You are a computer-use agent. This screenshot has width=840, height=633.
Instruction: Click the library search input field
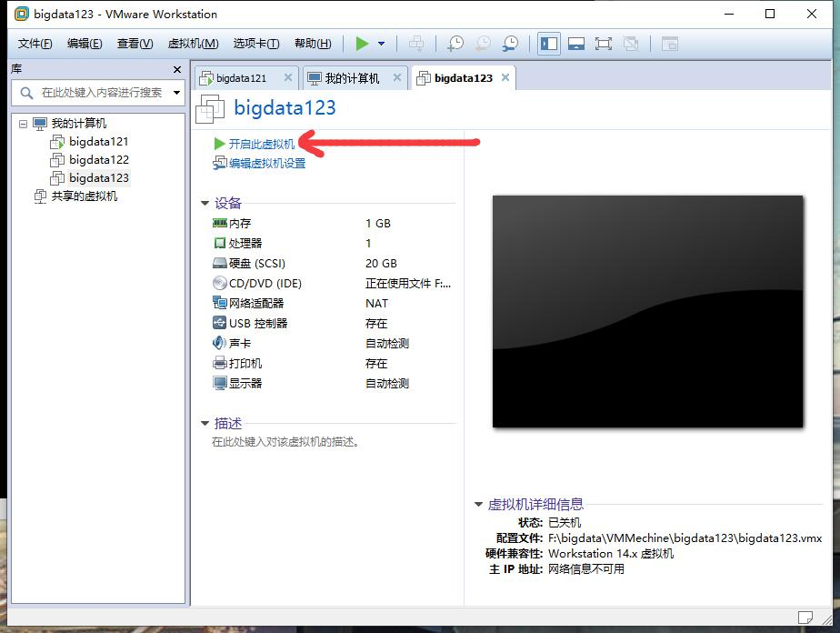(102, 93)
